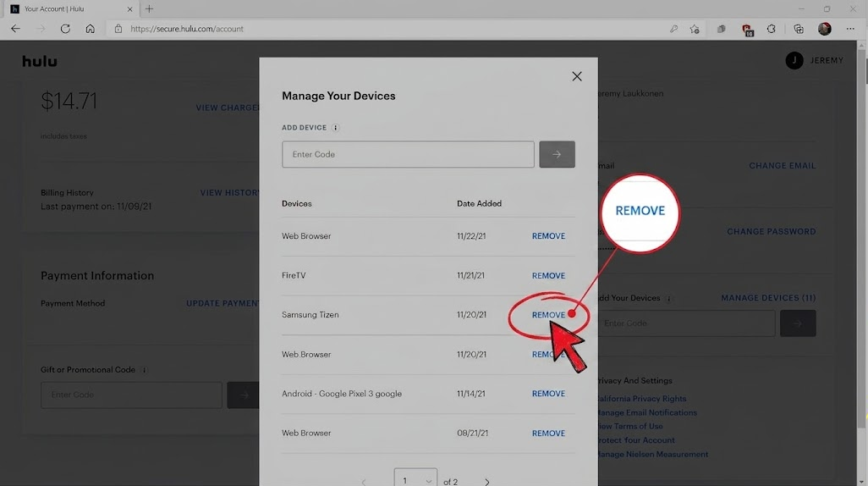Open Manage Email Notifications link
868x486 pixels.
coord(647,412)
